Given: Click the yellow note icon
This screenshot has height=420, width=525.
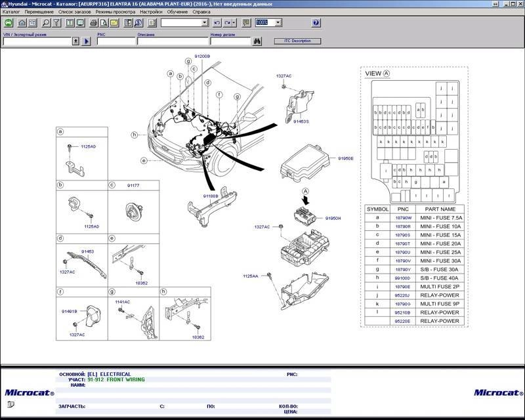Looking at the screenshot, I should pyautogui.click(x=114, y=23).
